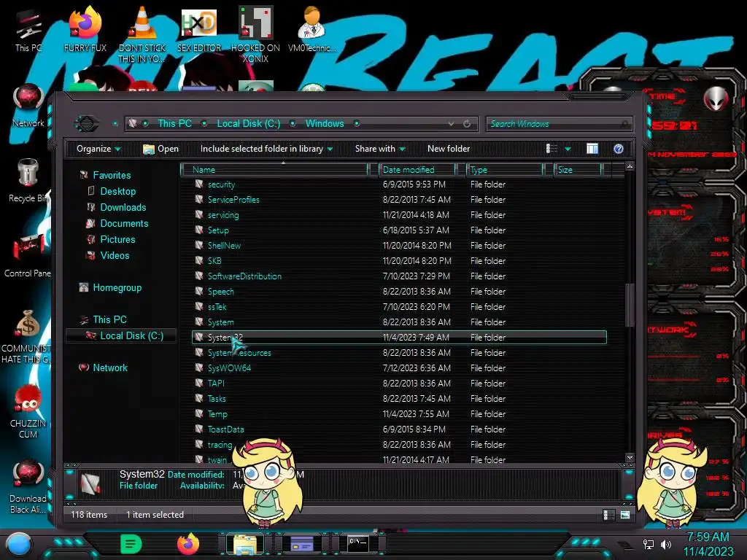The image size is (747, 560).
Task: Click the network tray icon
Action: click(x=649, y=544)
